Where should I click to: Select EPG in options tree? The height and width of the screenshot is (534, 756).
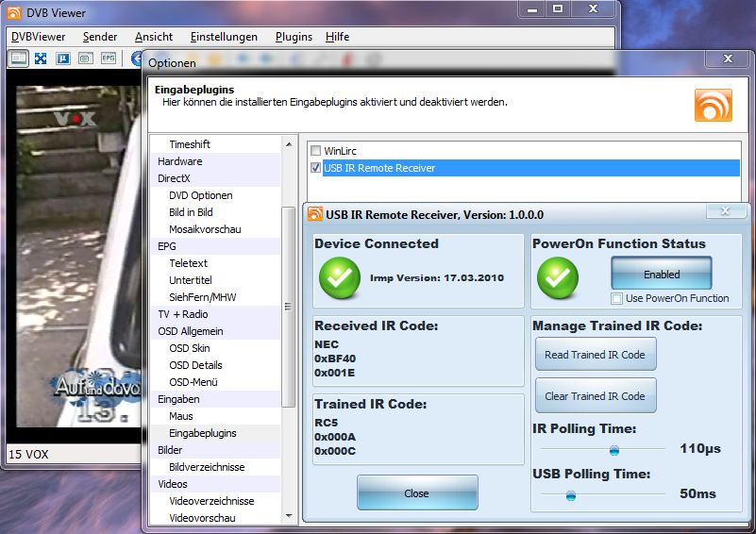[x=167, y=246]
